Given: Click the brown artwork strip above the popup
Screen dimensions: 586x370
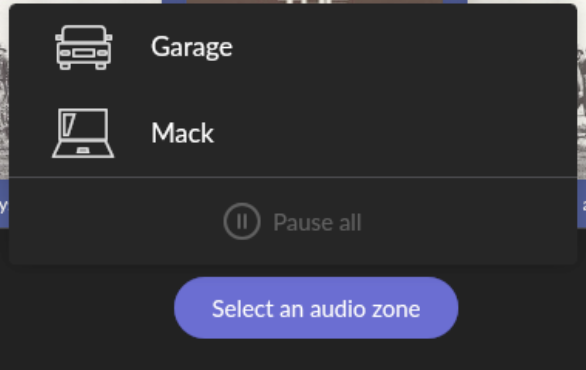Looking at the screenshot, I should (x=315, y=1).
